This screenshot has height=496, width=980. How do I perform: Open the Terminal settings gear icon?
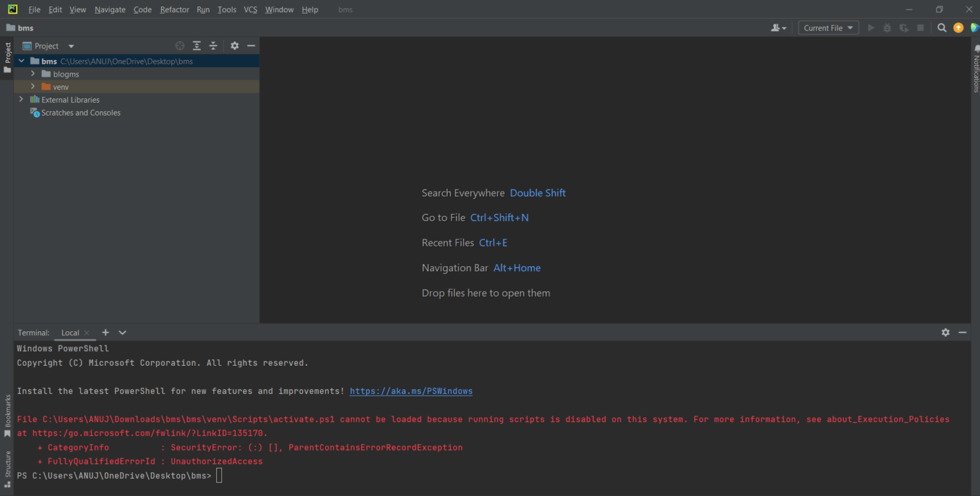[946, 332]
